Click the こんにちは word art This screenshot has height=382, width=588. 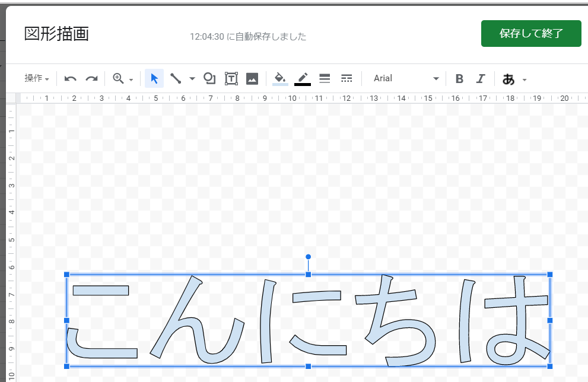(x=309, y=320)
